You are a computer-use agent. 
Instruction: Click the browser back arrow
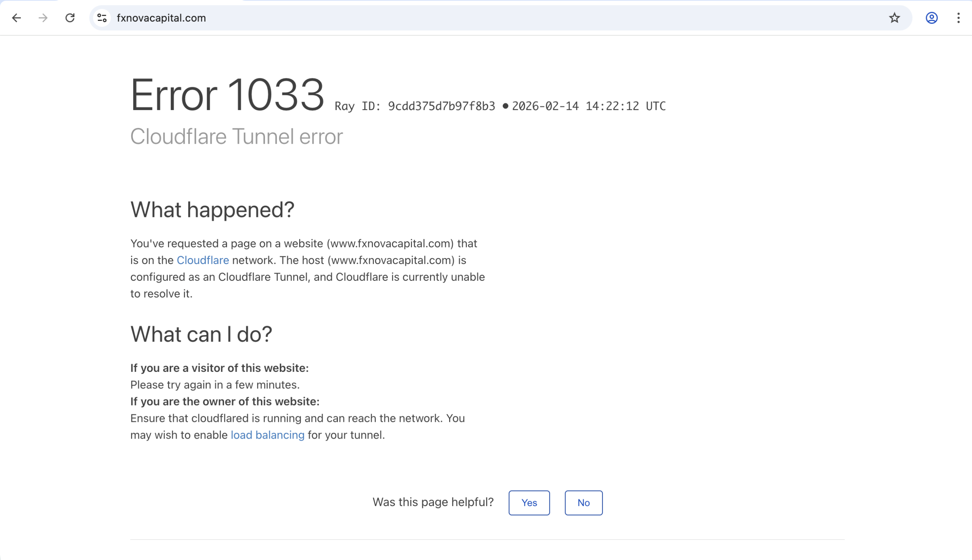point(17,18)
